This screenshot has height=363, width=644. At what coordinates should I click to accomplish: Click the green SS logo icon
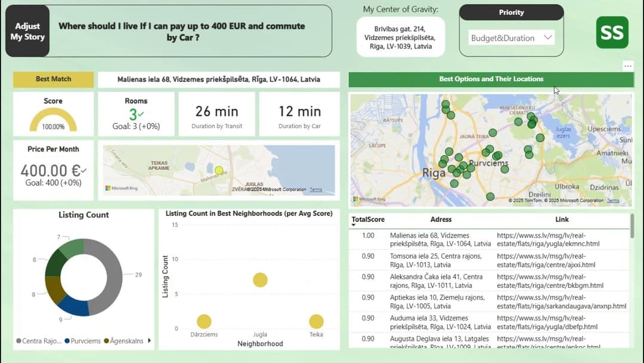point(612,32)
